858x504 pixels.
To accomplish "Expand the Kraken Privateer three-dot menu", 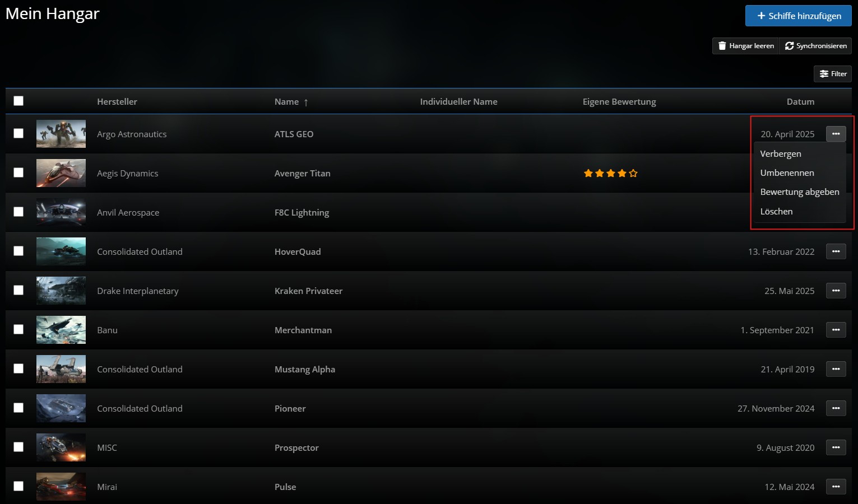I will click(x=836, y=291).
